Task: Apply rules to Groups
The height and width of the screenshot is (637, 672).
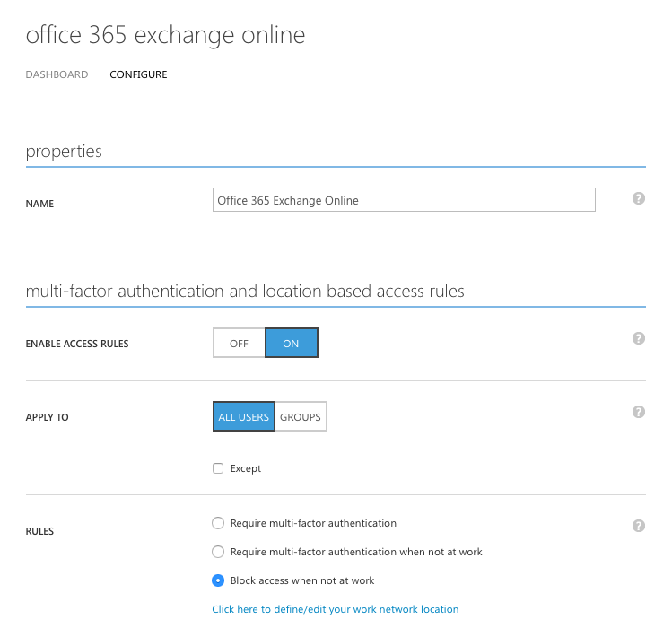Action: (301, 416)
